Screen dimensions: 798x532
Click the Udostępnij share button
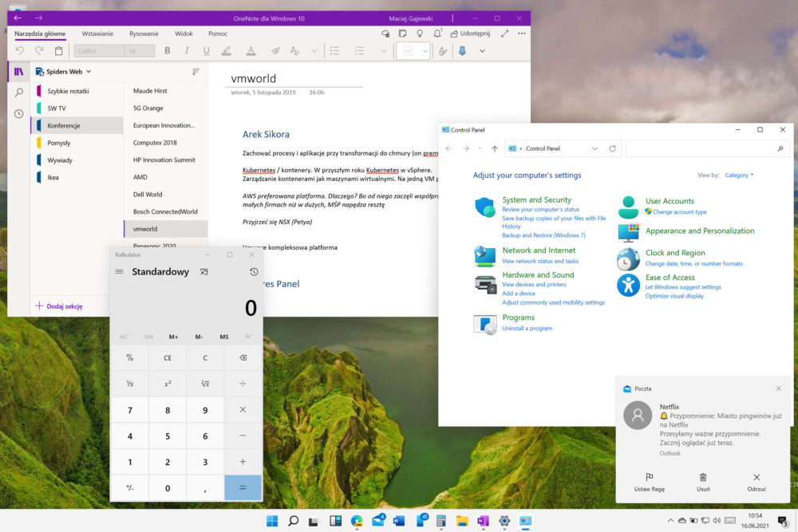click(470, 33)
